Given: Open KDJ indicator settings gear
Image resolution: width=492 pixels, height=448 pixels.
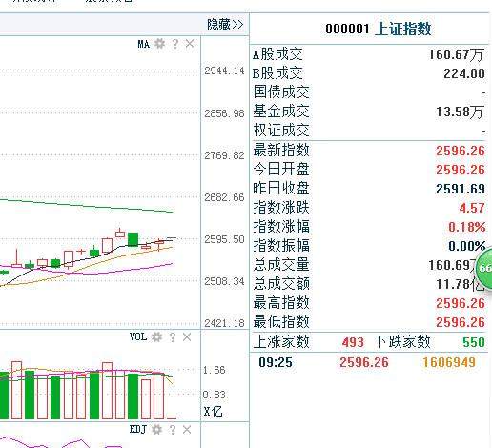Looking at the screenshot, I should pyautogui.click(x=157, y=430).
